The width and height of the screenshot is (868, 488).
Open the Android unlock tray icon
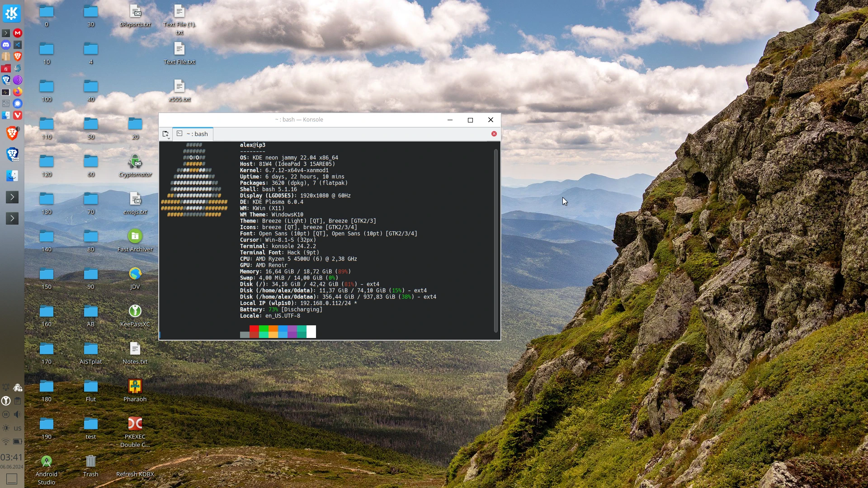18,388
